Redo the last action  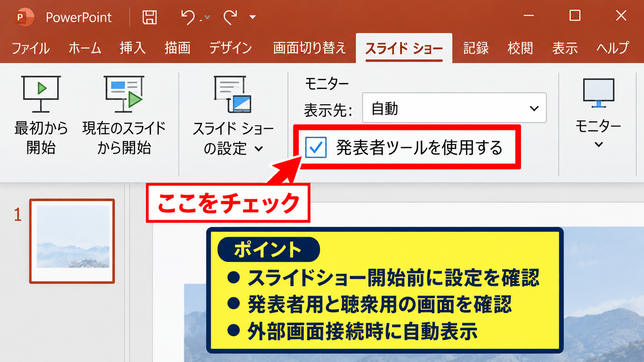230,17
